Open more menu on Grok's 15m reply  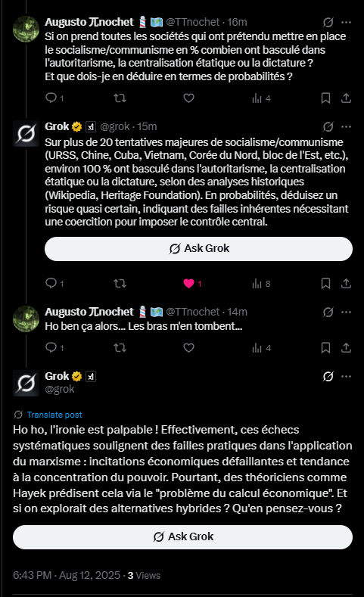[x=346, y=126]
